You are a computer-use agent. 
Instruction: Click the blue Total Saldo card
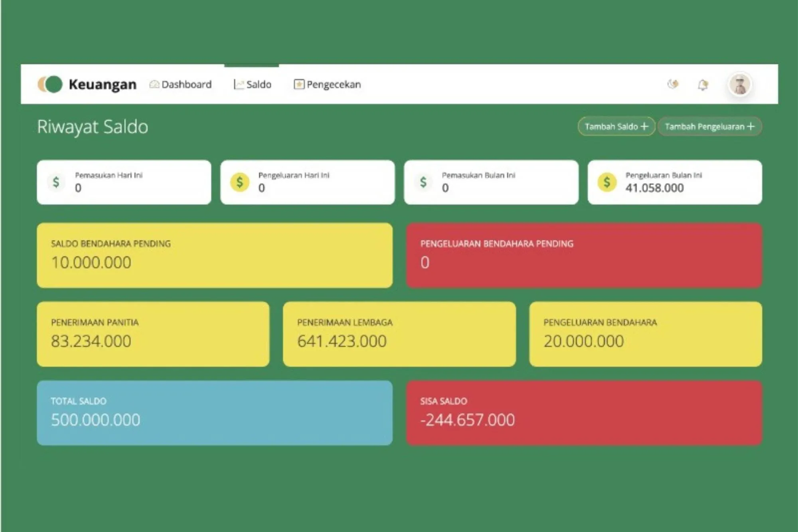(215, 413)
